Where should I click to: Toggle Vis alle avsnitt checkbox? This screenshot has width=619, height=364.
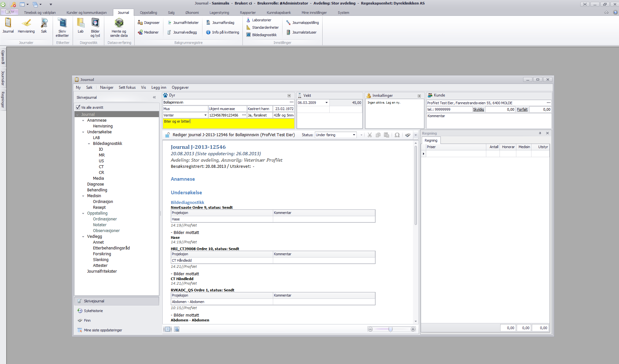pyautogui.click(x=78, y=107)
